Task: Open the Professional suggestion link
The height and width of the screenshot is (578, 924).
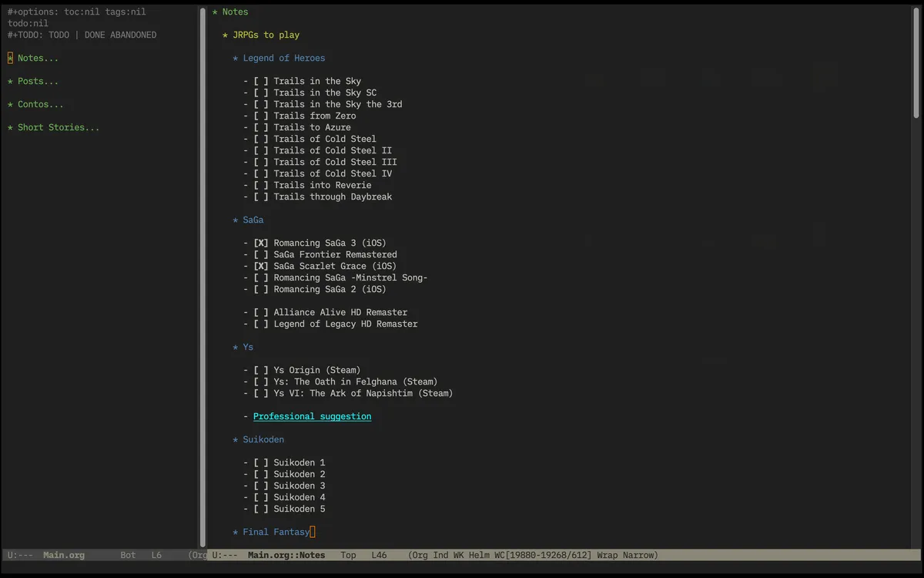Action: tap(313, 416)
